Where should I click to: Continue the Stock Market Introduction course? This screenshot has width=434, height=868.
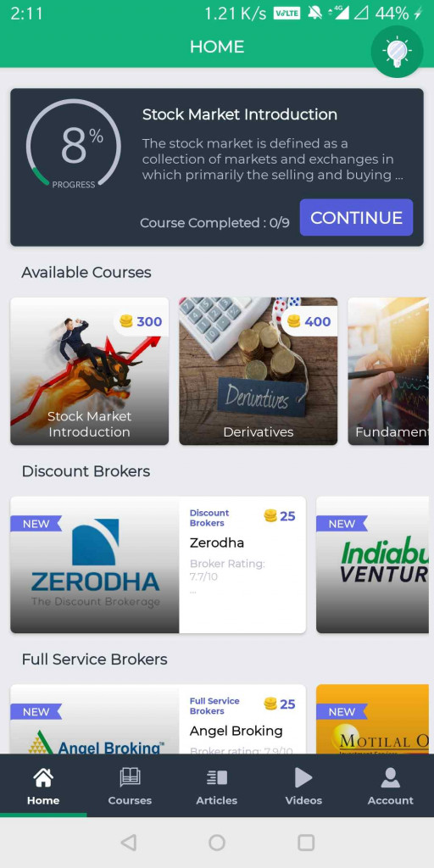click(x=357, y=218)
